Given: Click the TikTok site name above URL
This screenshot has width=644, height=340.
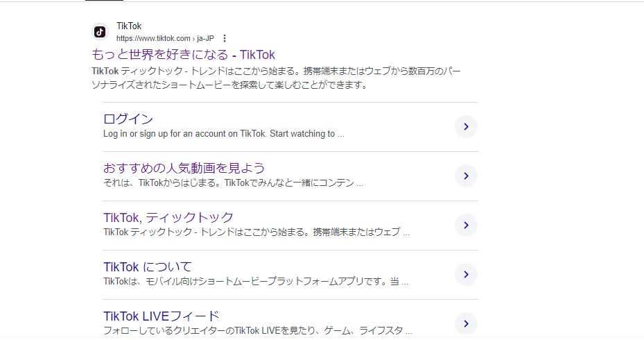Looking at the screenshot, I should pyautogui.click(x=129, y=26).
